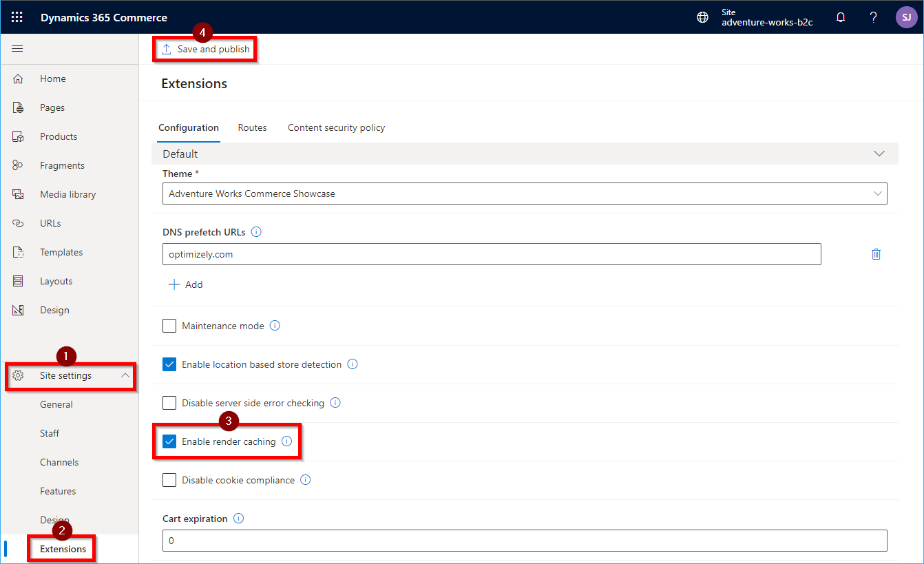Image resolution: width=924 pixels, height=564 pixels.
Task: Go to Media library
Action: (69, 194)
